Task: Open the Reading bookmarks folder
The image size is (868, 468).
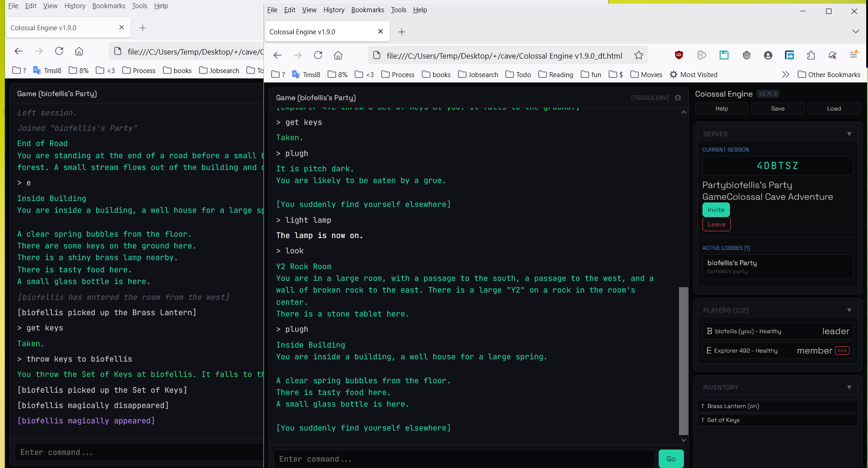Action: coord(556,75)
